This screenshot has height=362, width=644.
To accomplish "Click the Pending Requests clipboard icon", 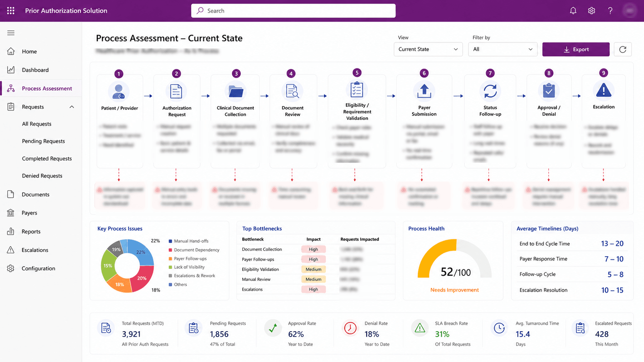I will [193, 328].
